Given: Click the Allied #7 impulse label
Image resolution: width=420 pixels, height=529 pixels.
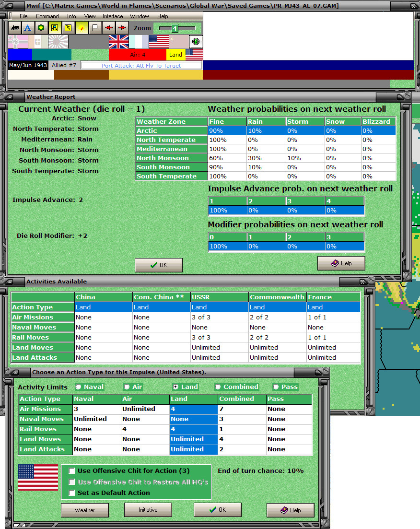Looking at the screenshot, I should click(64, 65).
